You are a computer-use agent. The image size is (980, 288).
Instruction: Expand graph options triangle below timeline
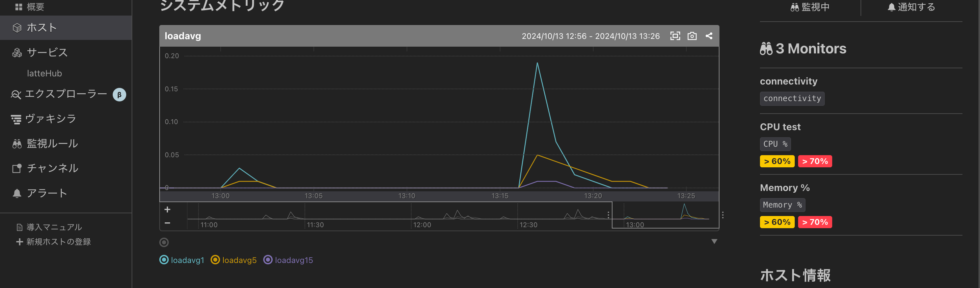click(x=714, y=242)
